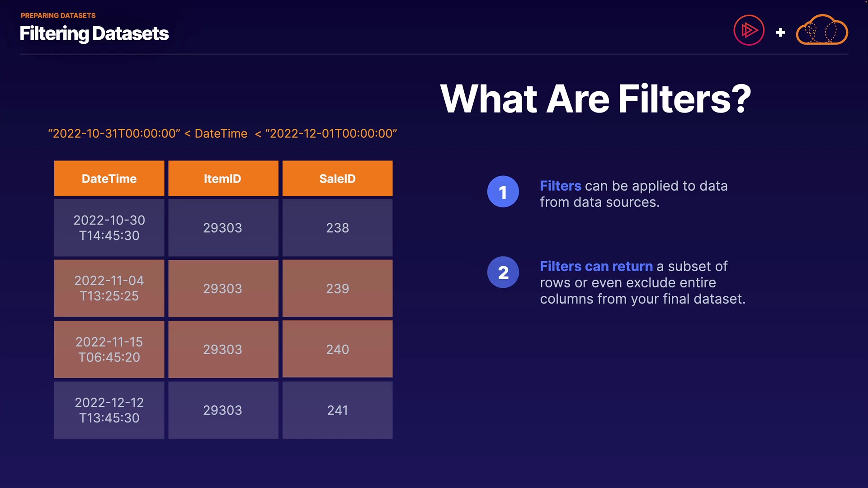Click highlighted SaleID cell showing 240
The image size is (868, 488).
click(337, 349)
